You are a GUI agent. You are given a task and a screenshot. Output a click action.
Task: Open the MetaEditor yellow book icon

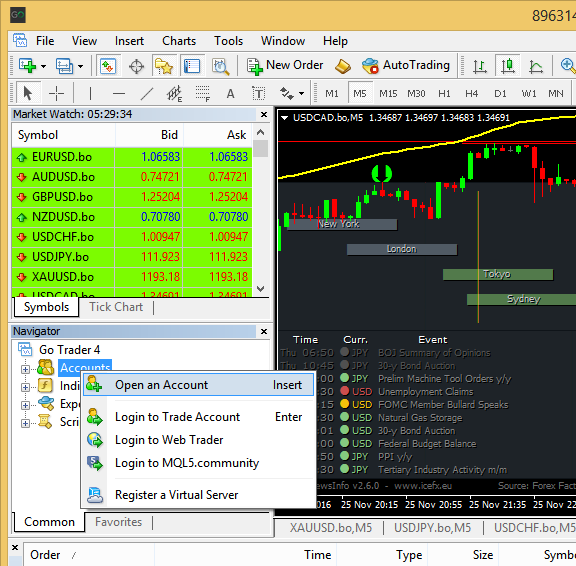click(342, 66)
